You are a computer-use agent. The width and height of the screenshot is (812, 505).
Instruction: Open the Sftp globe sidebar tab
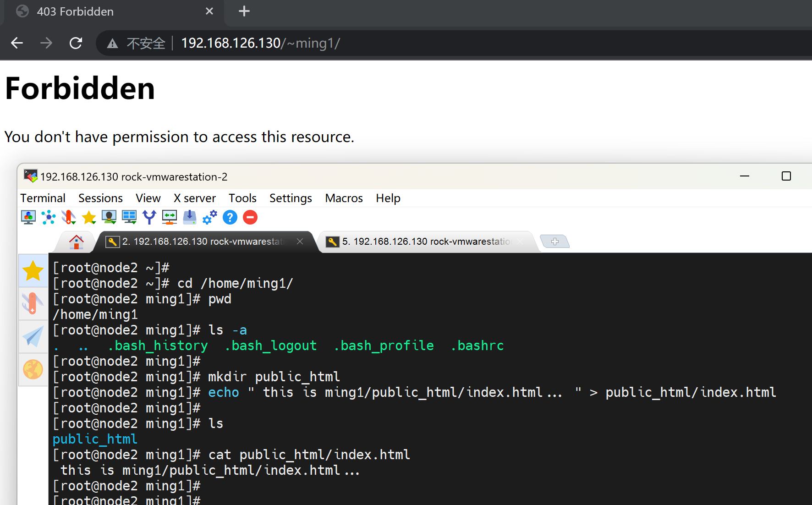(33, 369)
